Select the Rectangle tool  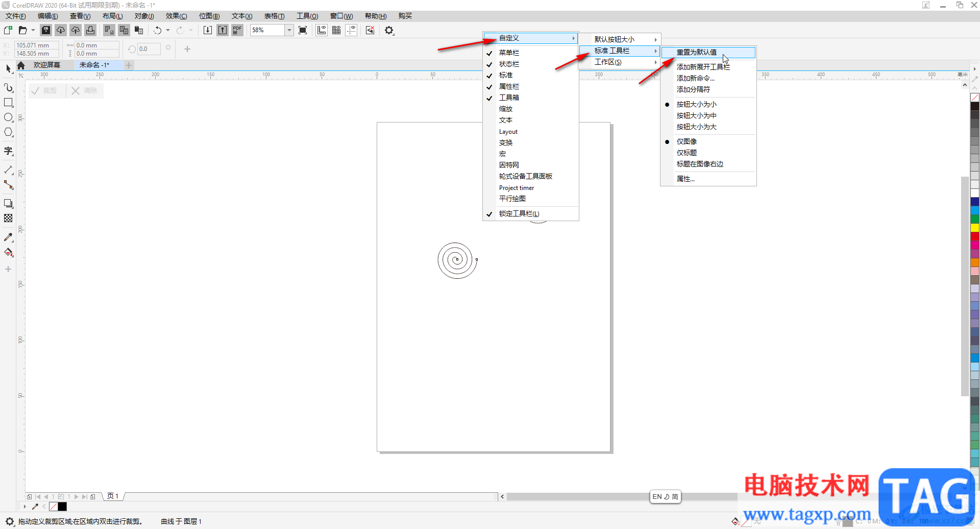[8, 103]
